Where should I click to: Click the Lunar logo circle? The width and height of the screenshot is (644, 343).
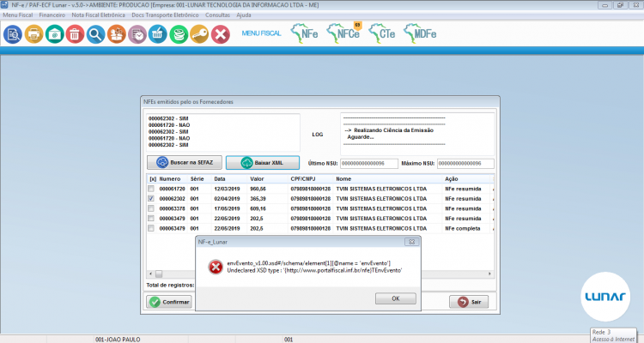(x=605, y=297)
